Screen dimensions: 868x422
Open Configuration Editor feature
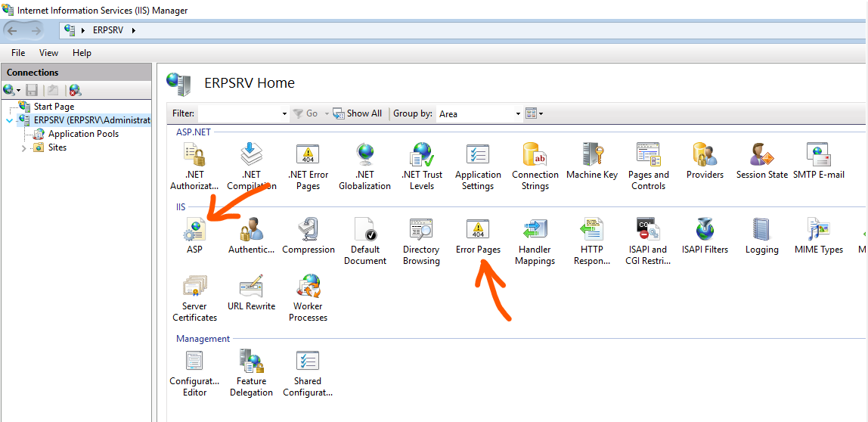[x=194, y=374]
